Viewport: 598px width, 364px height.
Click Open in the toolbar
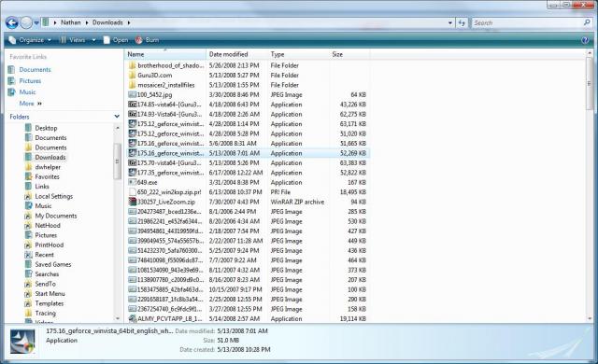(116, 40)
